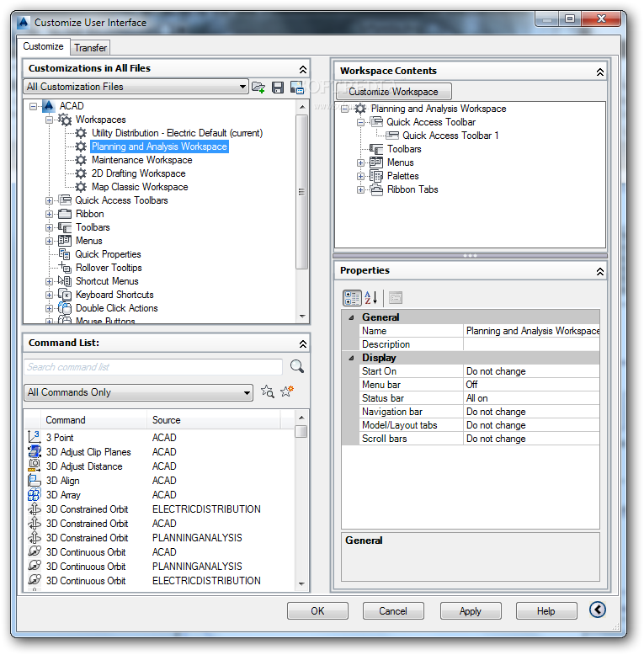Collapse the General properties category

351,317
